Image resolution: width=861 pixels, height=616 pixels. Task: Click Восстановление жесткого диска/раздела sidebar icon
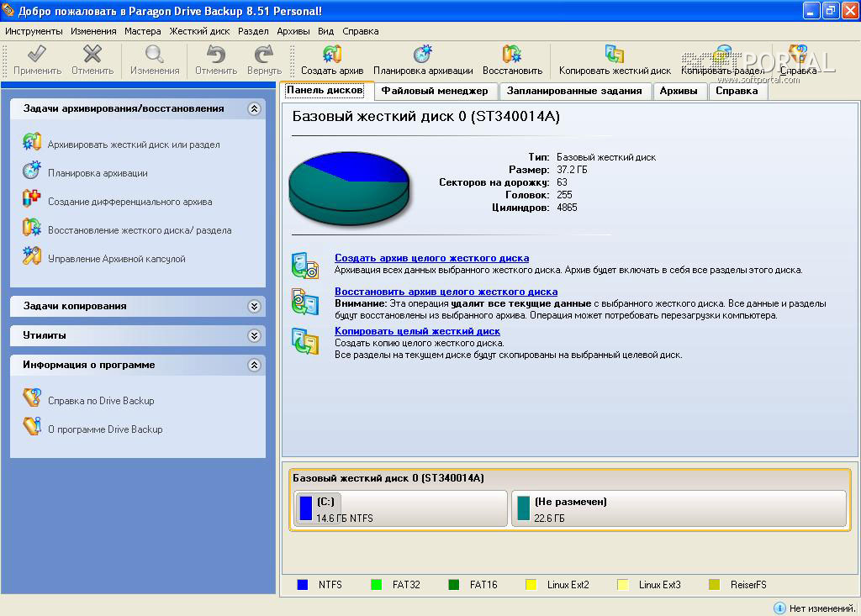pos(32,227)
